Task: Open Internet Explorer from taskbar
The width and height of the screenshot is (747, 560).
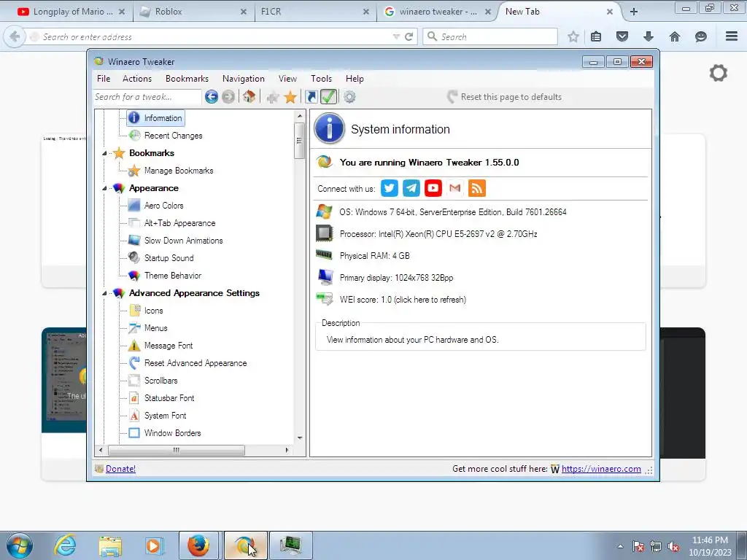Action: [65, 545]
